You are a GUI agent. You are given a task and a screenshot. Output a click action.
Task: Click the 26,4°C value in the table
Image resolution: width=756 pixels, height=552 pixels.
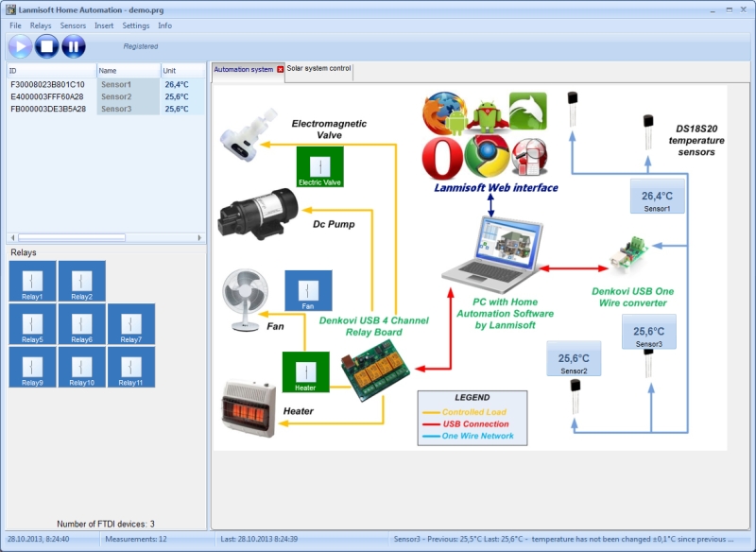click(177, 84)
